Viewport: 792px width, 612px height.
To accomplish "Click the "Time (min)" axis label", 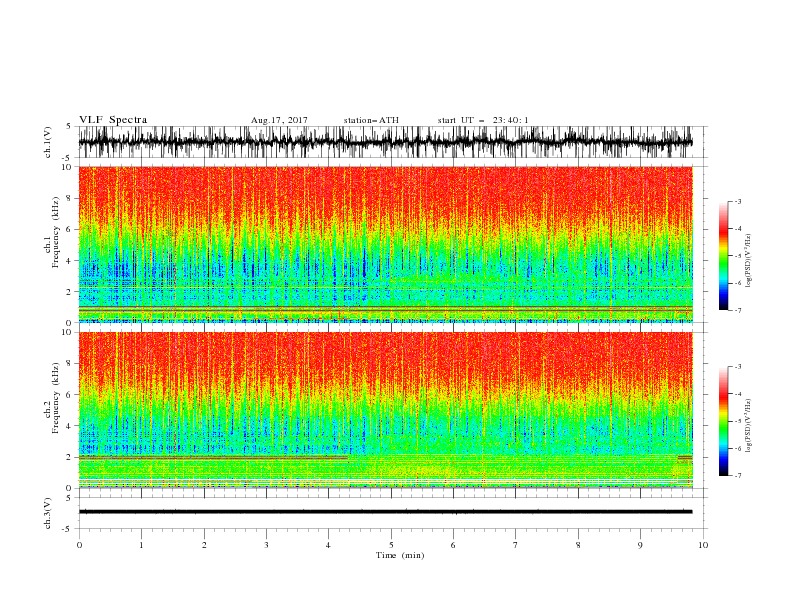I will coord(400,555).
